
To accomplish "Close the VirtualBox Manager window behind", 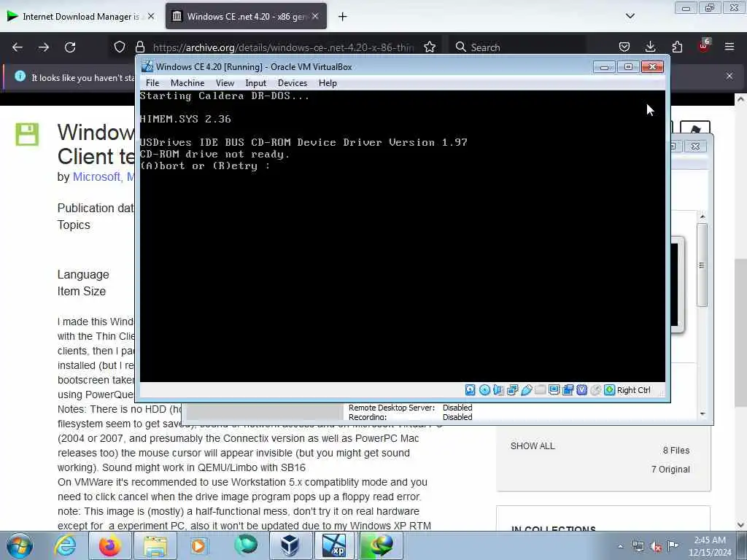I will pyautogui.click(x=695, y=146).
